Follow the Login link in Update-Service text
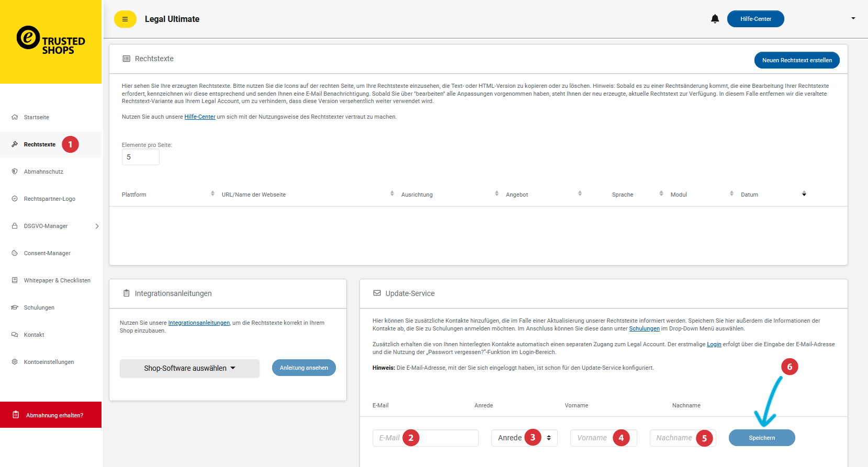868x467 pixels. (714, 344)
